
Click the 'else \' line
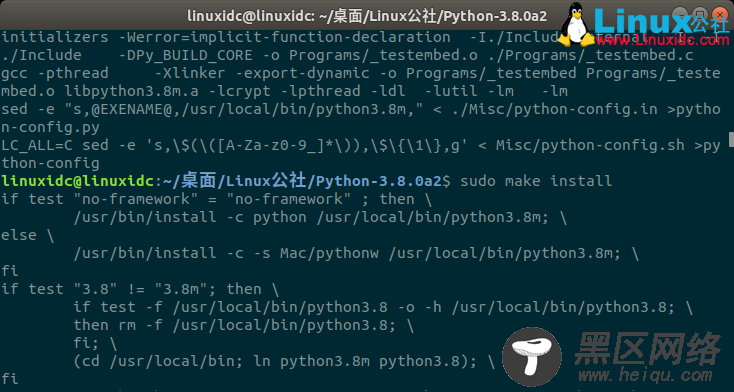(x=28, y=235)
